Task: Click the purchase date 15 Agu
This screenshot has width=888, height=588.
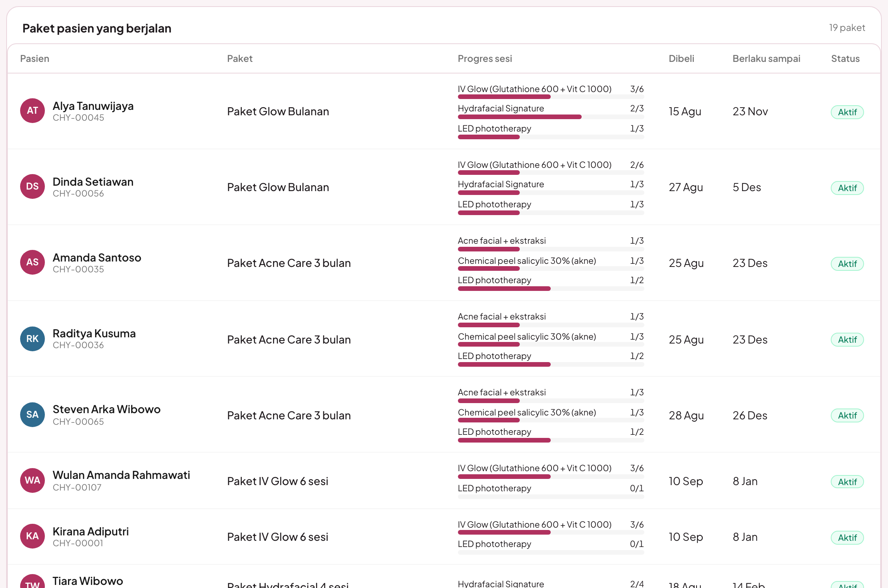Action: [x=685, y=111]
